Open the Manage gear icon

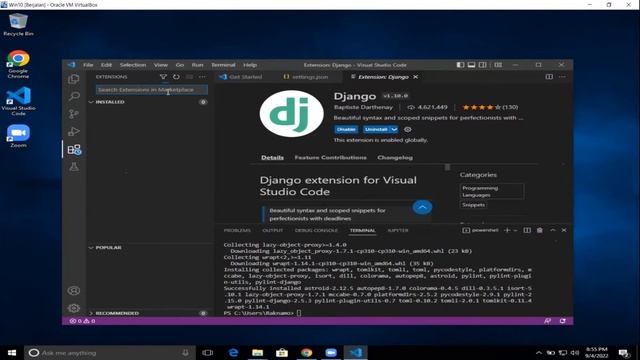click(74, 308)
